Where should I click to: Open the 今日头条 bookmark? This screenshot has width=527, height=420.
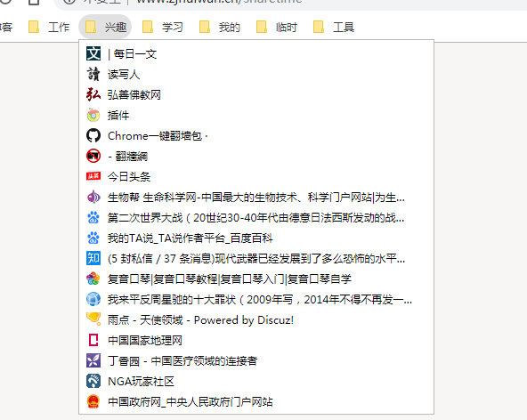tap(256, 177)
